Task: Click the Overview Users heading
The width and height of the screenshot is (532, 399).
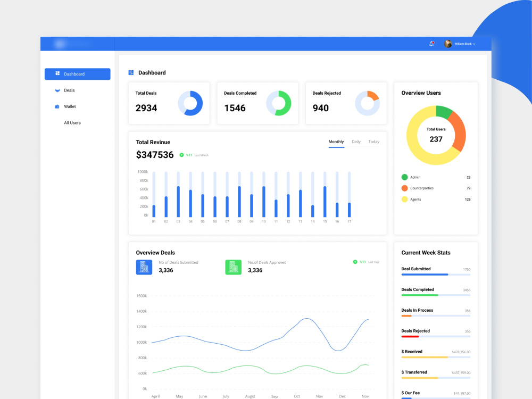Action: pos(421,93)
